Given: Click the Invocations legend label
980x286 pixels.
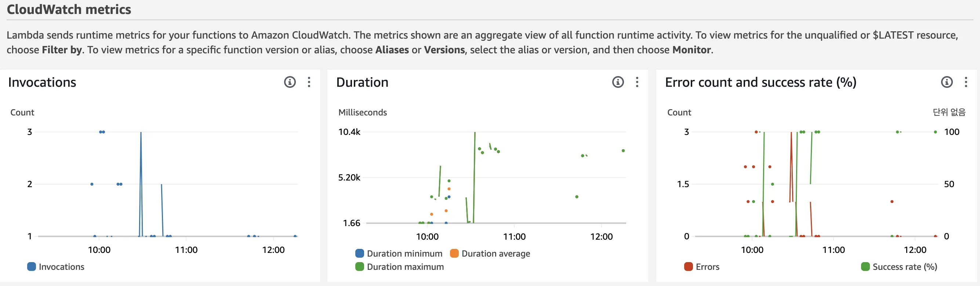Looking at the screenshot, I should click(x=61, y=267).
